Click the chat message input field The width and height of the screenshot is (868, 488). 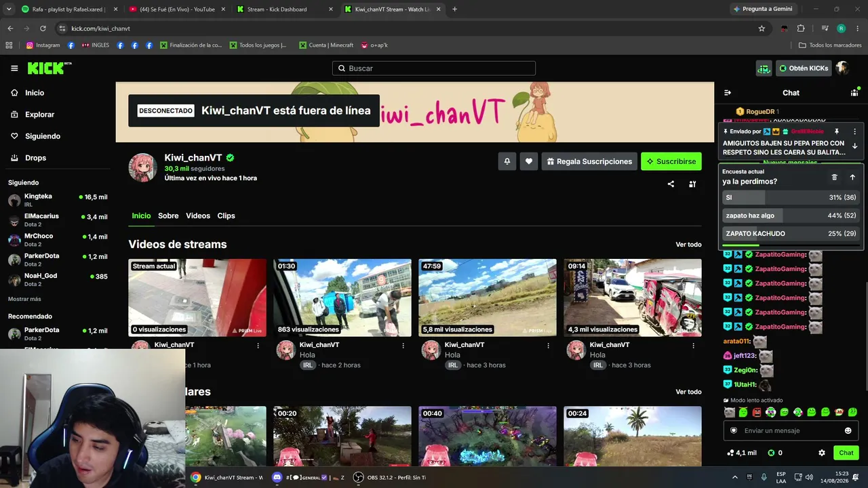pyautogui.click(x=790, y=430)
